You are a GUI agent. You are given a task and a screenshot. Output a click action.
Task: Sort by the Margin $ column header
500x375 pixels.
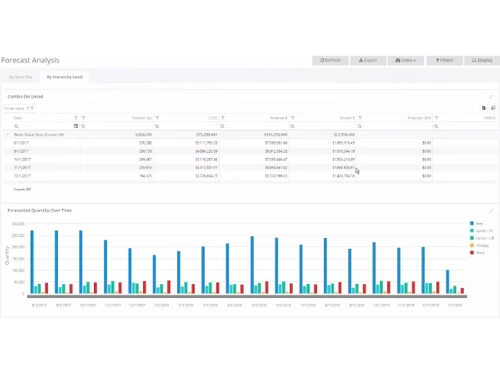pos(347,118)
